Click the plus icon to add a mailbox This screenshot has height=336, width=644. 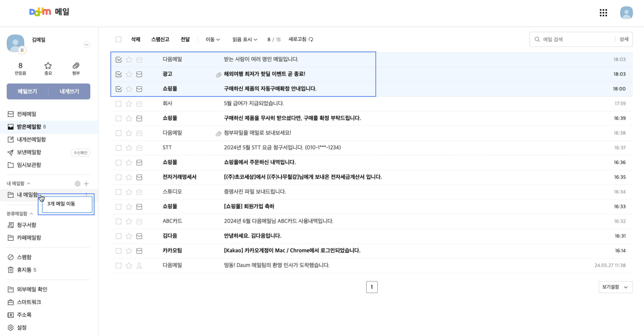[86, 183]
